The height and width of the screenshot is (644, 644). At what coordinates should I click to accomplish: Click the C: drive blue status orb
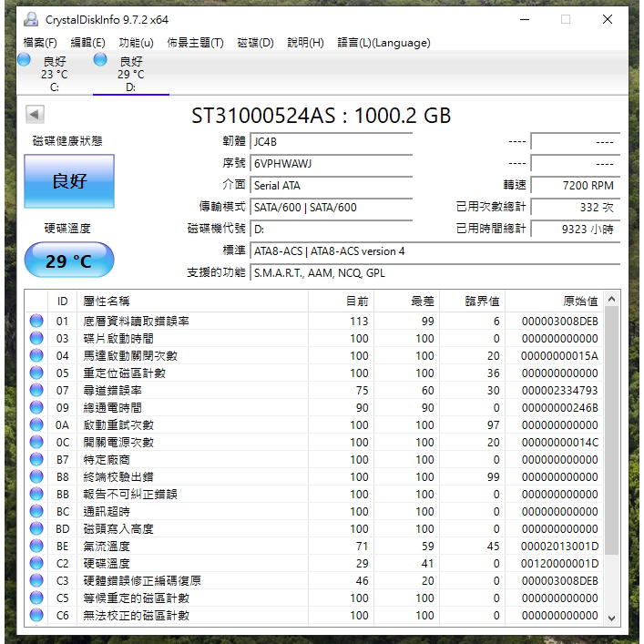point(24,60)
